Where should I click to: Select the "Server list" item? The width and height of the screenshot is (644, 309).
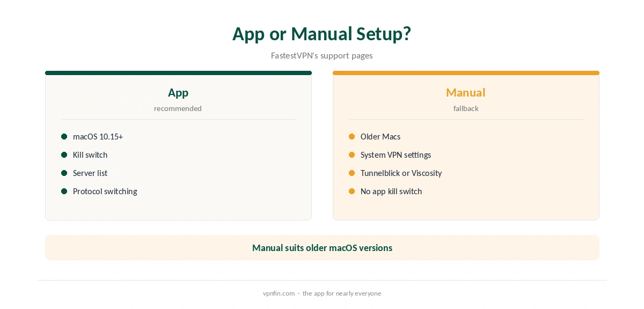90,173
